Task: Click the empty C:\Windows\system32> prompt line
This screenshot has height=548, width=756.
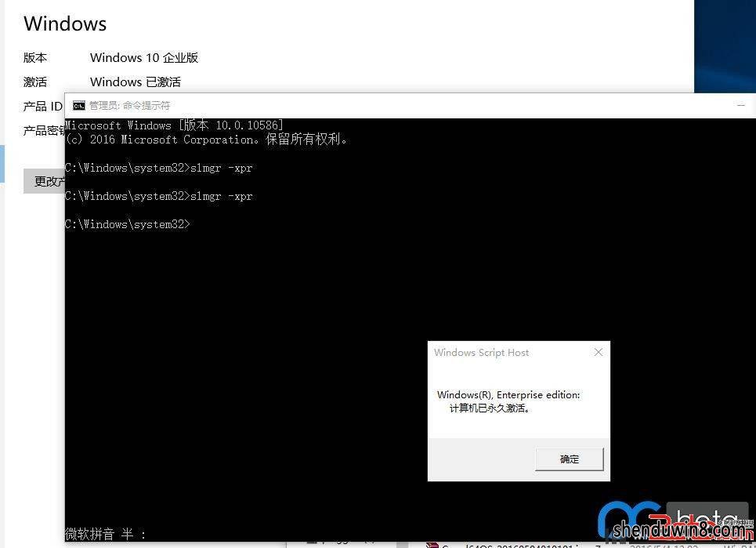Action: point(128,224)
